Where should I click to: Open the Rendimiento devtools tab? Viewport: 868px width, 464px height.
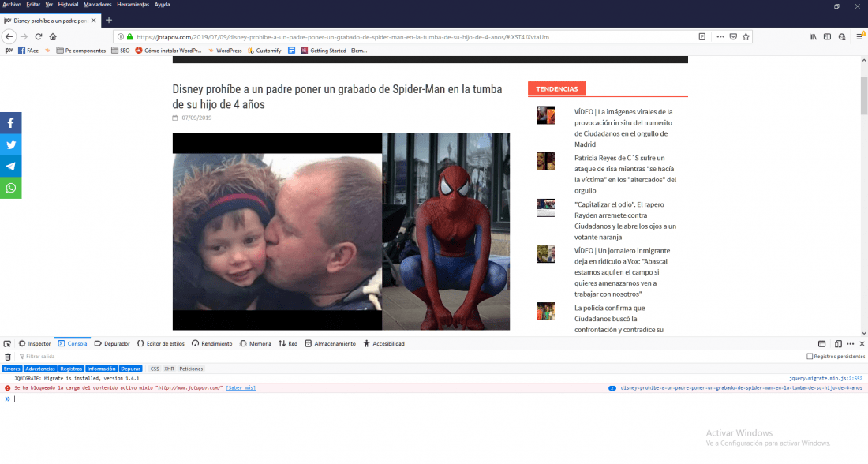point(212,344)
